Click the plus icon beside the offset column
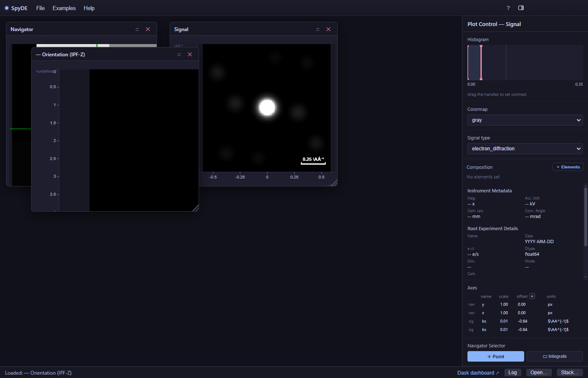 [532, 296]
